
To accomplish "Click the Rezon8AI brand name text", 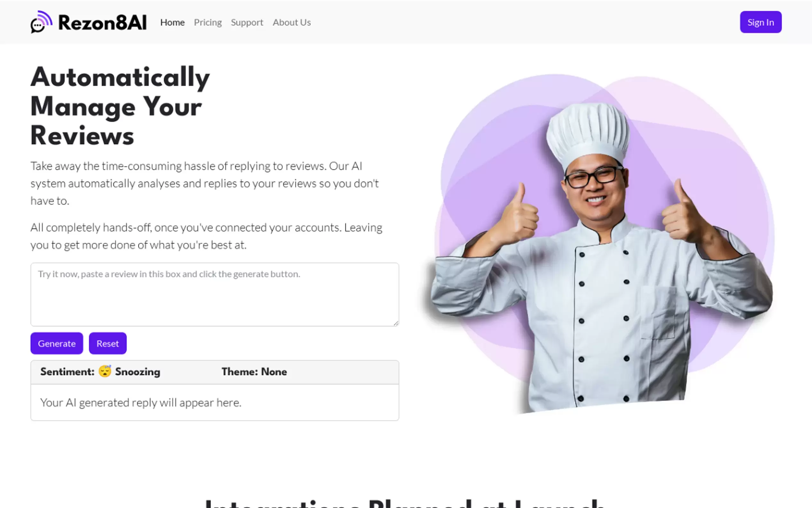I will coord(102,22).
